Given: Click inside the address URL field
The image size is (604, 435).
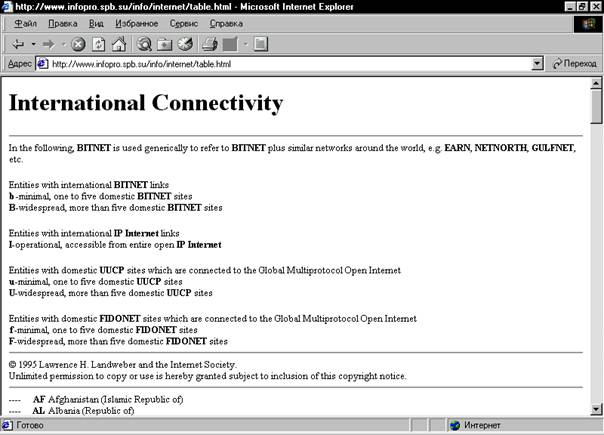Looking at the screenshot, I should [289, 64].
